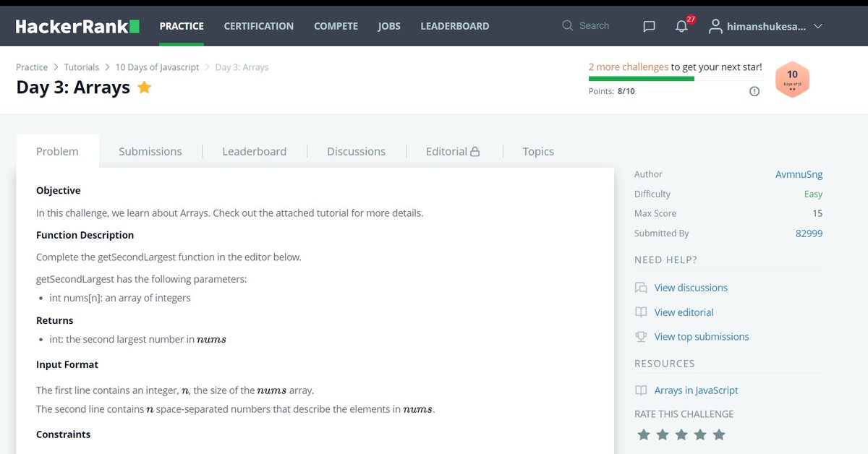Click the 10 Days of JS badge

coord(792,80)
